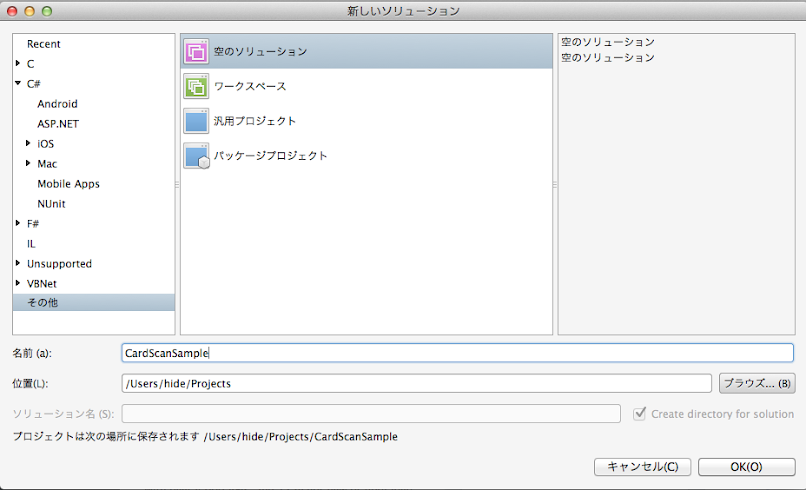The width and height of the screenshot is (806, 490).
Task: Select Android under C#
Action: (57, 104)
